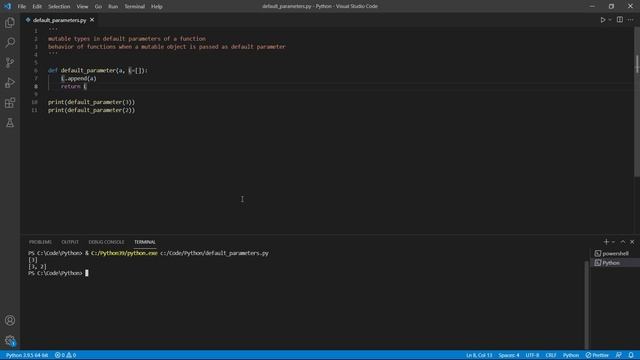Switch to the PROBLEMS panel tab
The image size is (640, 360).
point(40,242)
